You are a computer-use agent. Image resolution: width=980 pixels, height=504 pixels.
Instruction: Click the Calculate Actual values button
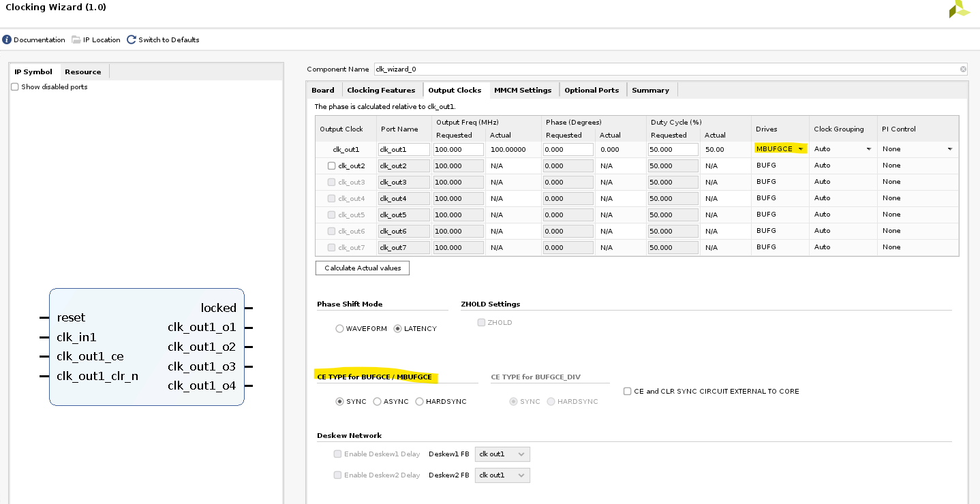pyautogui.click(x=362, y=268)
